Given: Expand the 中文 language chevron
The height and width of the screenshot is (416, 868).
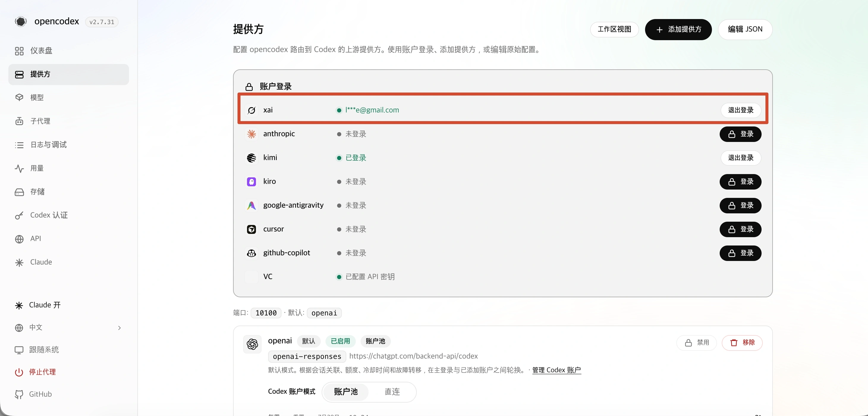Looking at the screenshot, I should [x=119, y=328].
